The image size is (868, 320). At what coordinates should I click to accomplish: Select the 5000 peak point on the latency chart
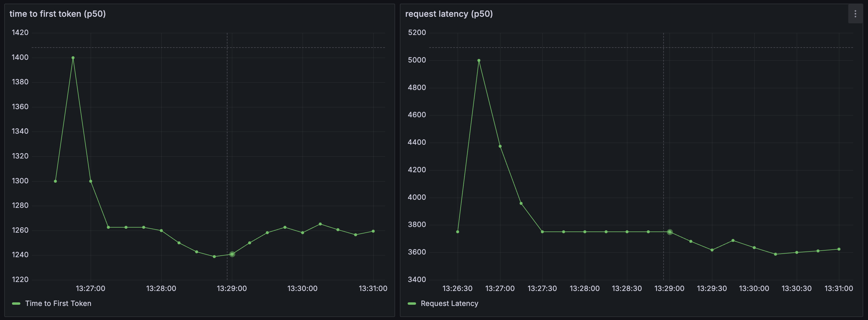pyautogui.click(x=479, y=61)
